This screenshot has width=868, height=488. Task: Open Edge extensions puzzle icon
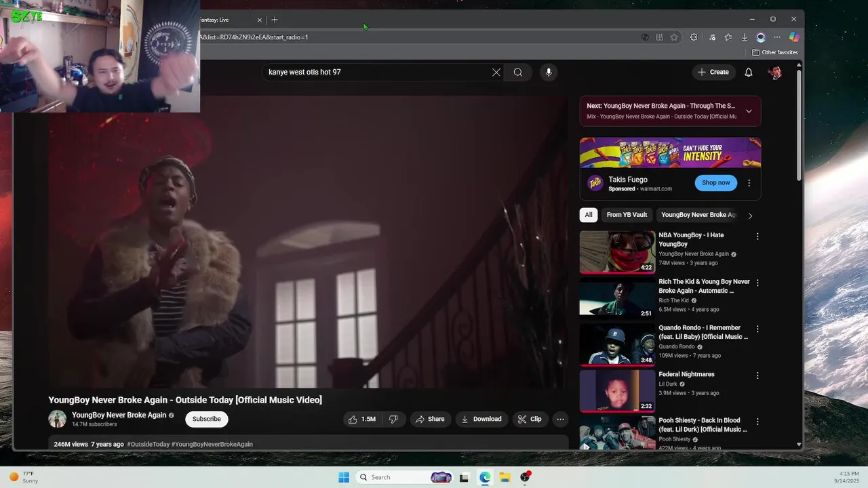pos(693,37)
